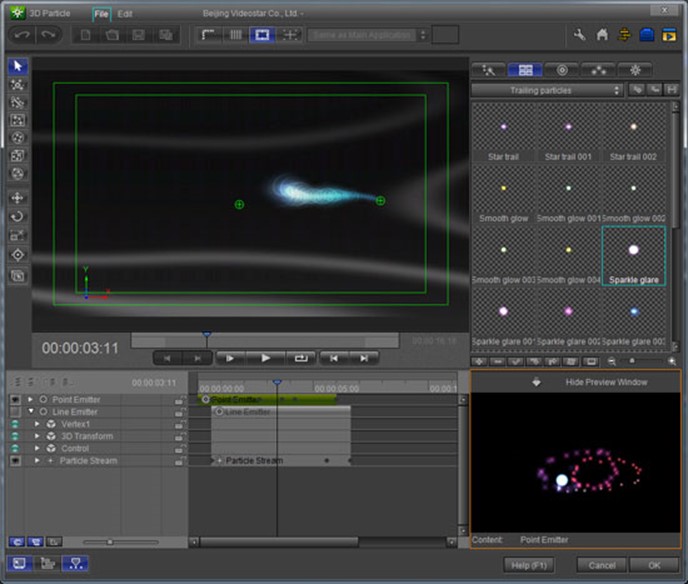Create a new file with the blank page icon
688x584 pixels.
click(86, 35)
